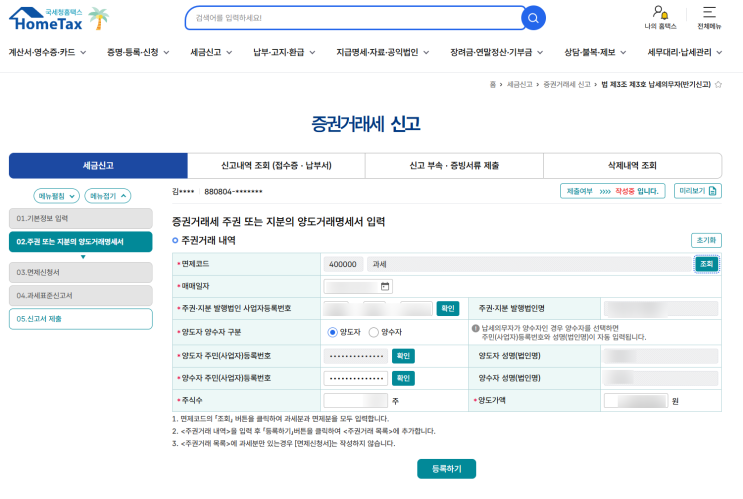Click 제출여부 작성중 status button

613,191
